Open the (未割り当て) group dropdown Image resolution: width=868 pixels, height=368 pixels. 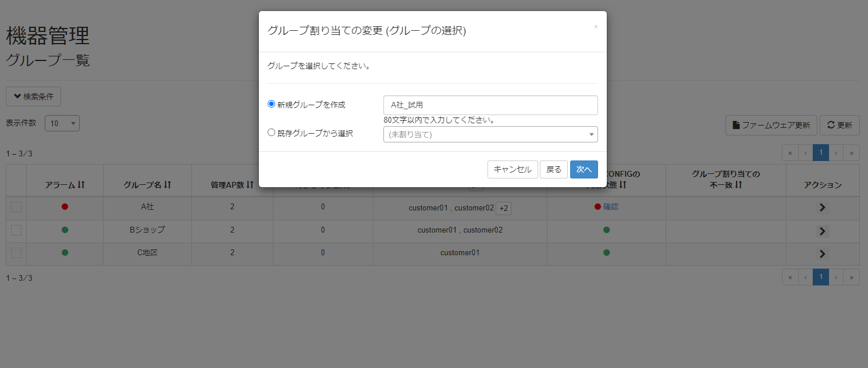pos(490,134)
